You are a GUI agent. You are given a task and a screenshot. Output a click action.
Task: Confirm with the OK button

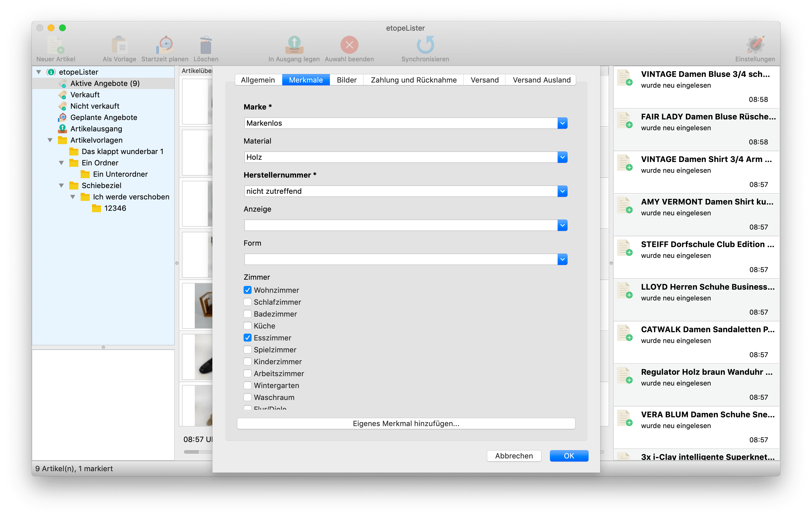(569, 456)
